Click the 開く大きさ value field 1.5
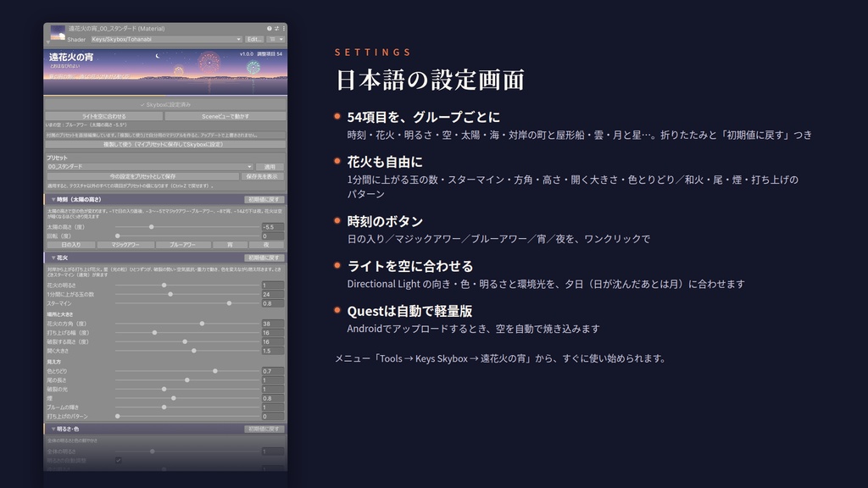This screenshot has height=488, width=868. pyautogui.click(x=272, y=351)
